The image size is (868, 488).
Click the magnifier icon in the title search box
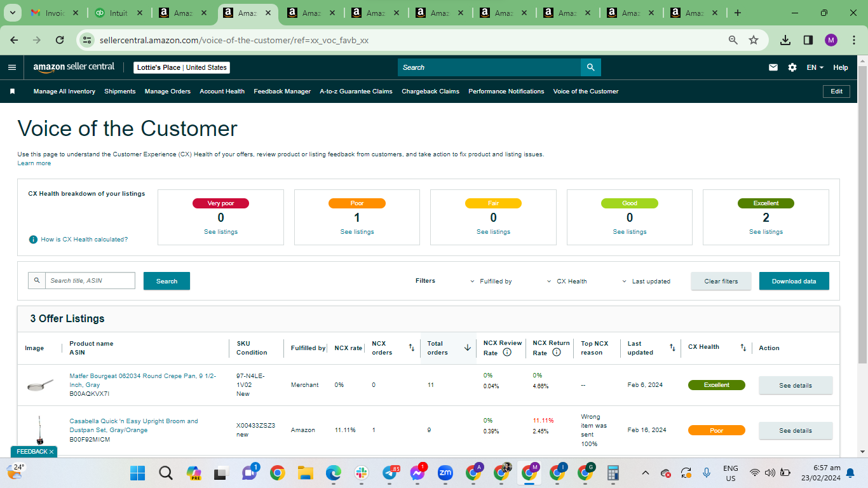[x=37, y=280]
